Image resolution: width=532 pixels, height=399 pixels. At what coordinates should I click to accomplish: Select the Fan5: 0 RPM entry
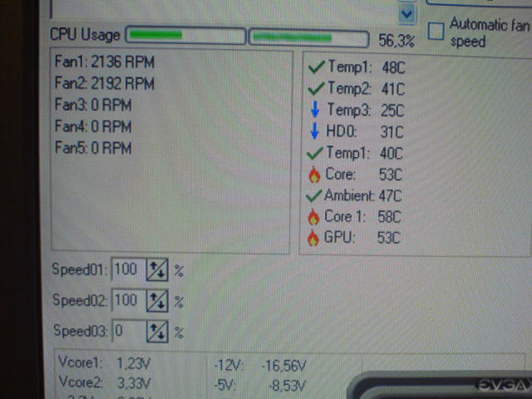[x=93, y=148]
